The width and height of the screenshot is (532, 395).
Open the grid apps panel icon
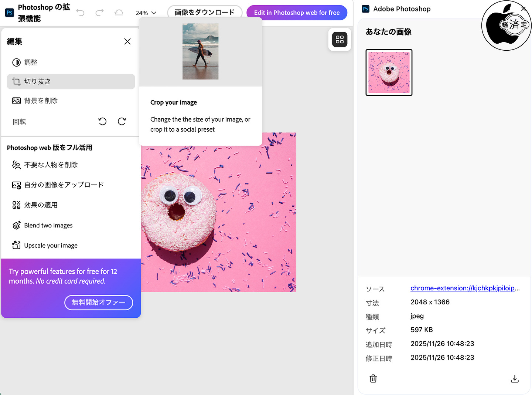pos(340,40)
